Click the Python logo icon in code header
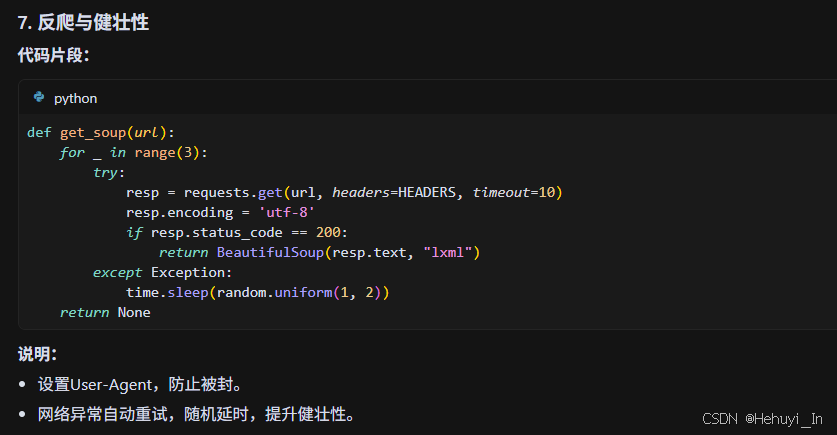The image size is (837, 435). pos(39,98)
